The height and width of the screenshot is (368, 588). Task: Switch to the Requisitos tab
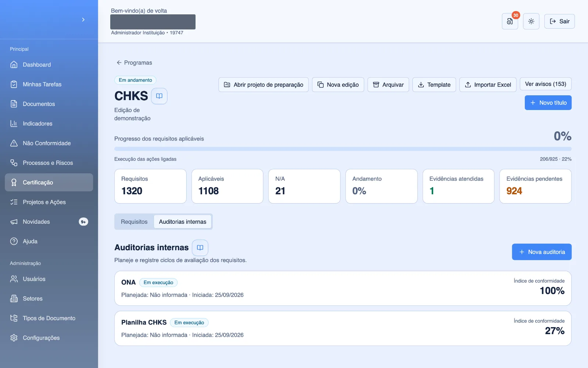click(134, 222)
